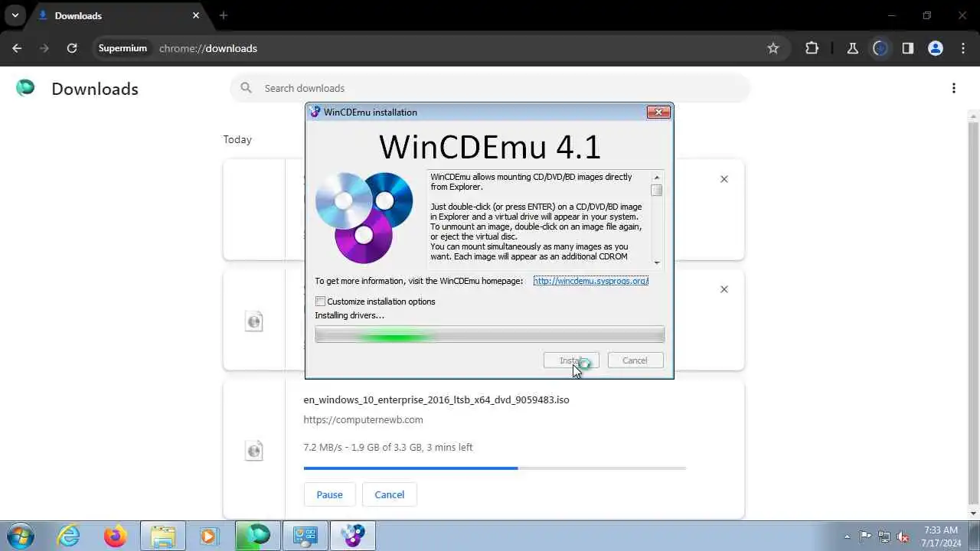
Task: Bookmark this page with the star icon
Action: [x=773, y=48]
